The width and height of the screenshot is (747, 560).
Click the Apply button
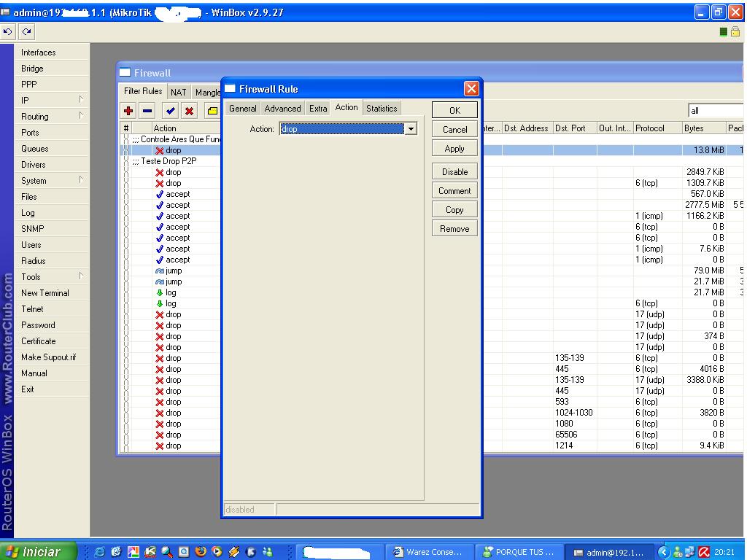(454, 148)
